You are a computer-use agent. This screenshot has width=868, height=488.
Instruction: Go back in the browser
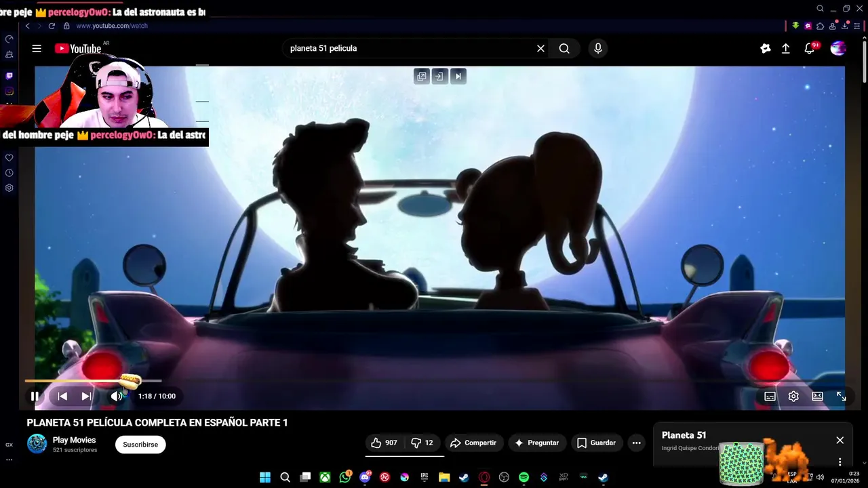(27, 26)
